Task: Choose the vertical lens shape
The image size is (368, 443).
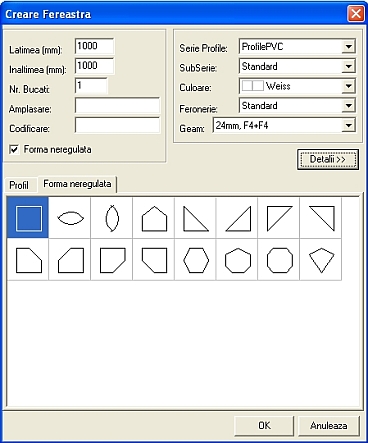Action: click(x=112, y=218)
